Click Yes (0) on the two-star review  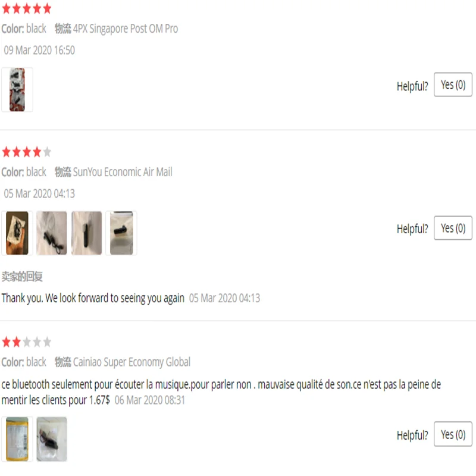pos(453,434)
